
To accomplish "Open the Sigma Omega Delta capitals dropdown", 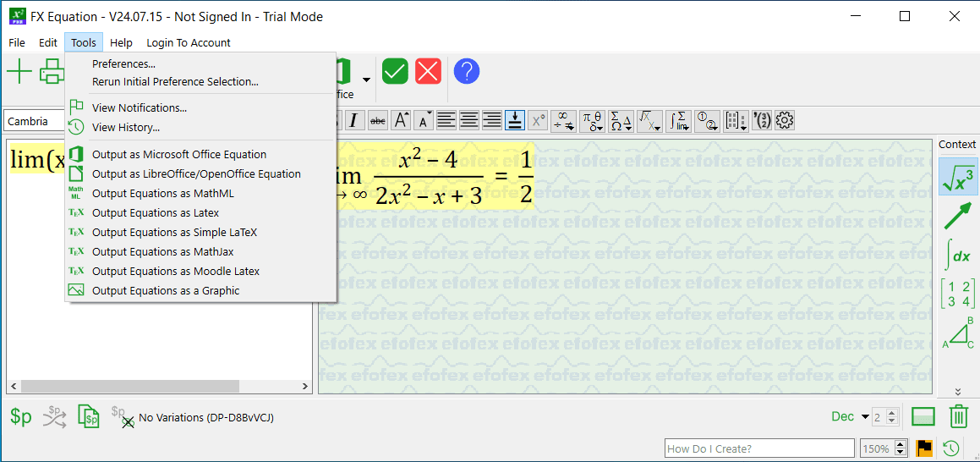I will click(x=621, y=120).
